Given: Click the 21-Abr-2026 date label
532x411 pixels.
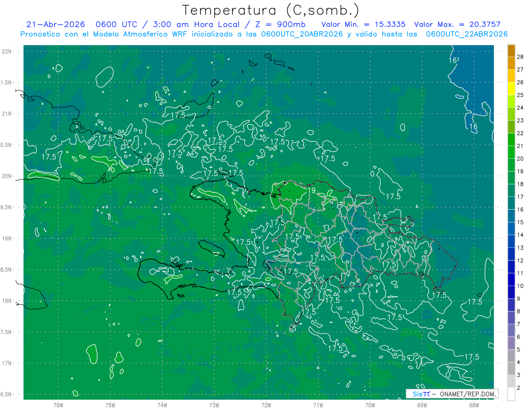Looking at the screenshot, I should pyautogui.click(x=56, y=24).
